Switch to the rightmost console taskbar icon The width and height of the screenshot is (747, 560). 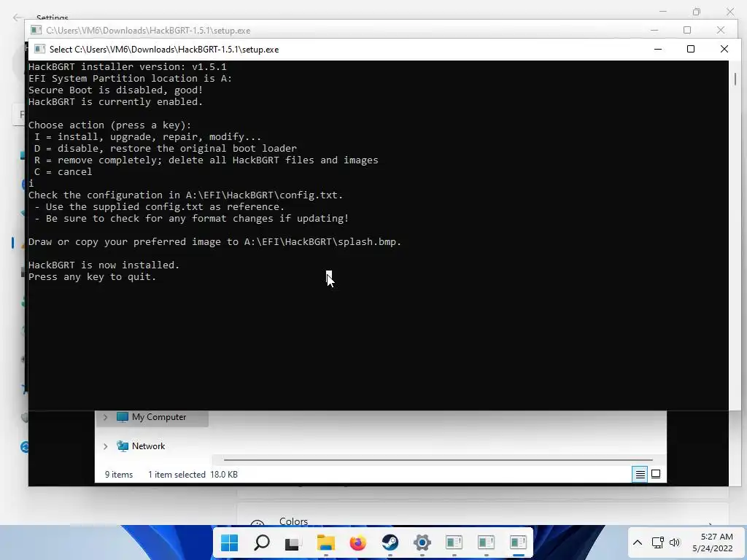click(x=518, y=542)
